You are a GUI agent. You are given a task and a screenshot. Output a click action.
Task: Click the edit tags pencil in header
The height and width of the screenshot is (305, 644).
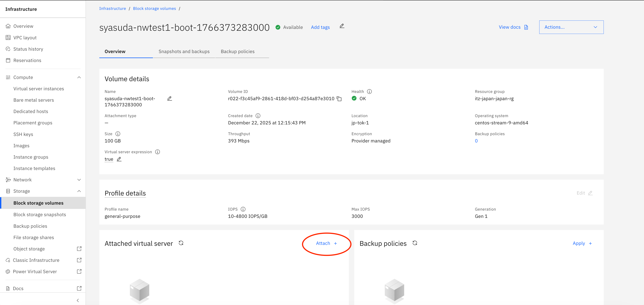click(x=342, y=26)
